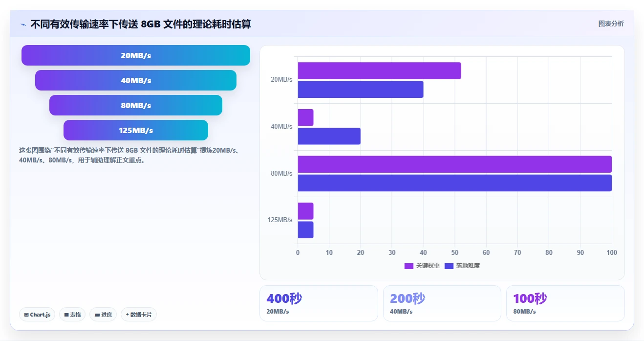The width and height of the screenshot is (644, 341).
Task: Click the 40MB/s chart axis label
Action: click(x=281, y=127)
